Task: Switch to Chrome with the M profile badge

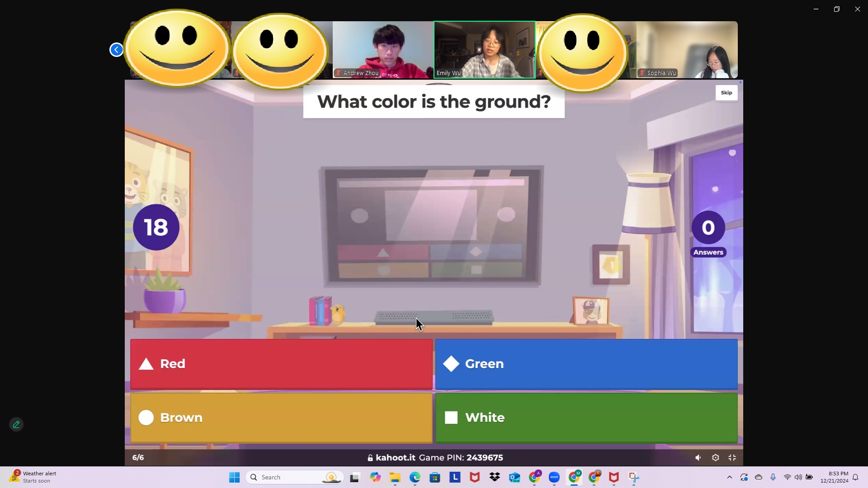Action: tap(575, 477)
